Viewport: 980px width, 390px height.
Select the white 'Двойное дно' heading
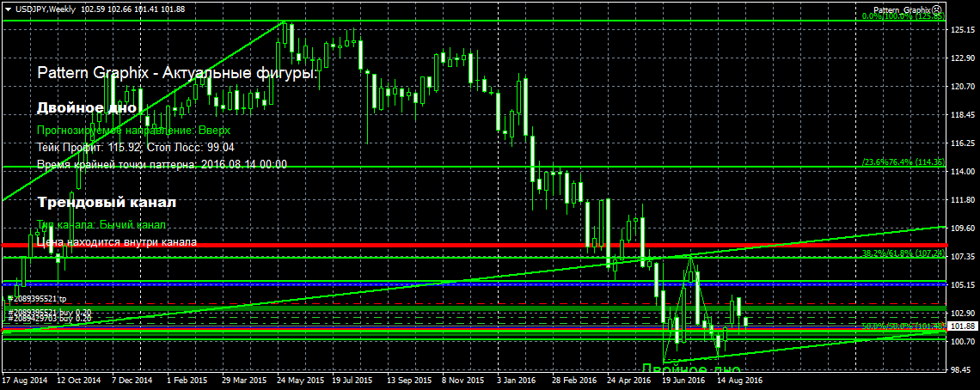point(86,108)
